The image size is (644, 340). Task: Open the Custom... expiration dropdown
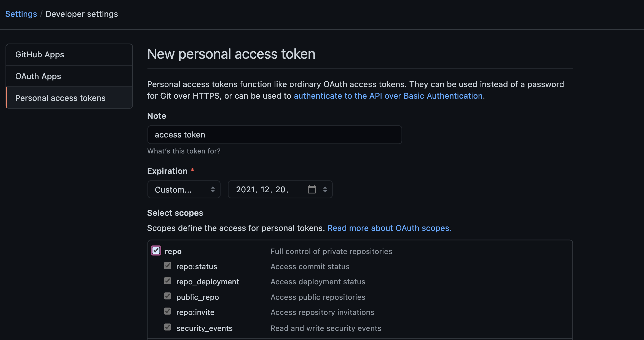(x=184, y=189)
